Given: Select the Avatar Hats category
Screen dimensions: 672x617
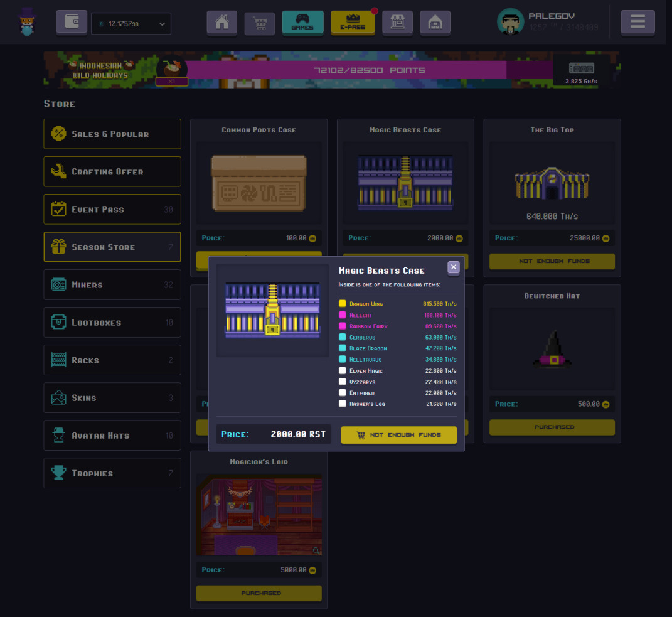Looking at the screenshot, I should (x=112, y=436).
